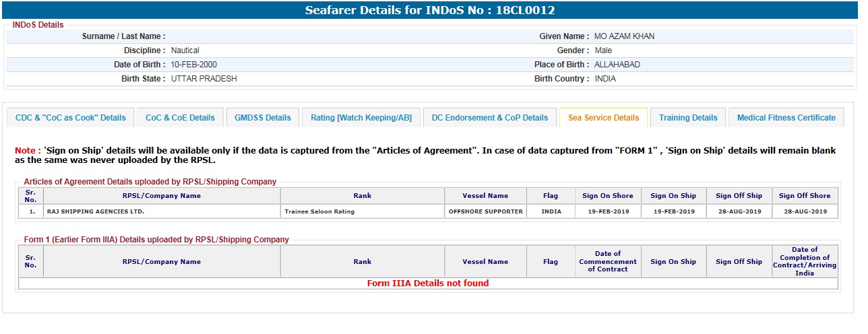Select the Date of Commencement of Contract header

(x=607, y=261)
